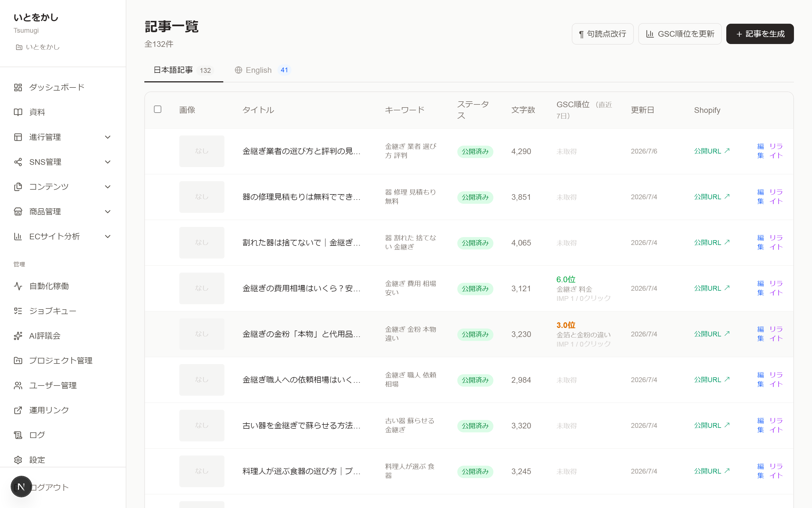Screen dimensions: 812x508
Task: Open ユーザー管理 users icon
Action: 18,385
